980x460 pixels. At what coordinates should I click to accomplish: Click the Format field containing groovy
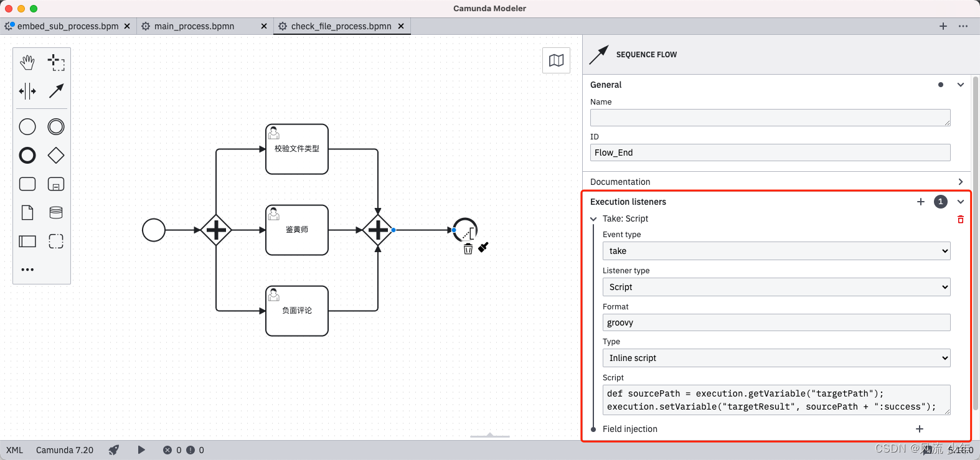776,322
